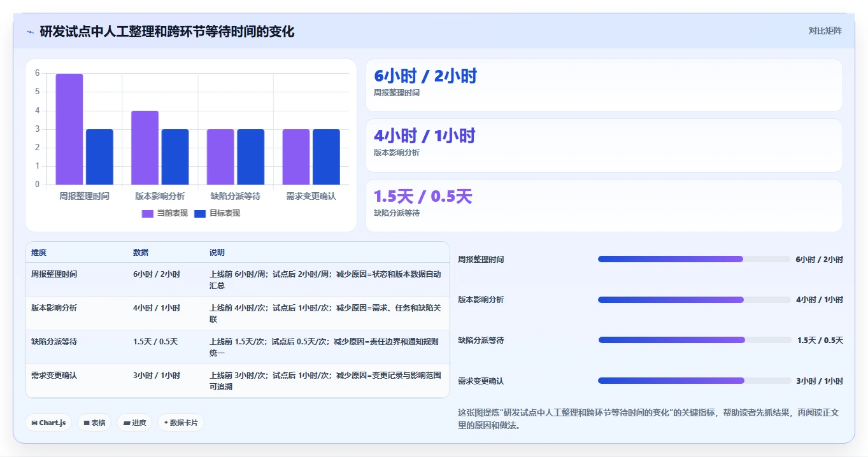Click the 数据 column header
The width and height of the screenshot is (868, 457).
(141, 253)
